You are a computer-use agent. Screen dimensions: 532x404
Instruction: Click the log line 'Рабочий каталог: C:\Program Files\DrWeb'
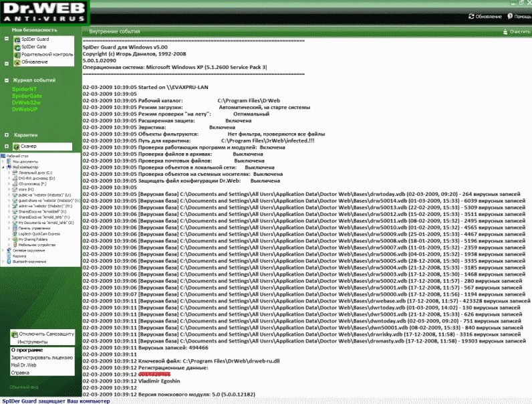[182, 100]
